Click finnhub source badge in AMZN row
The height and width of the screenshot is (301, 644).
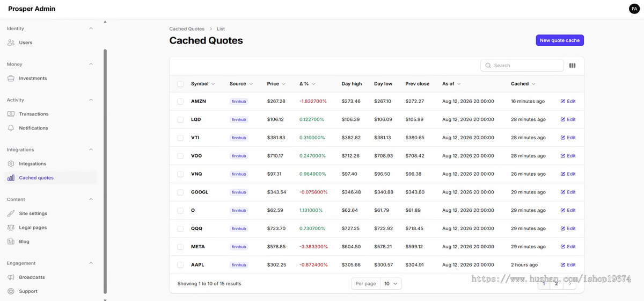(x=239, y=102)
